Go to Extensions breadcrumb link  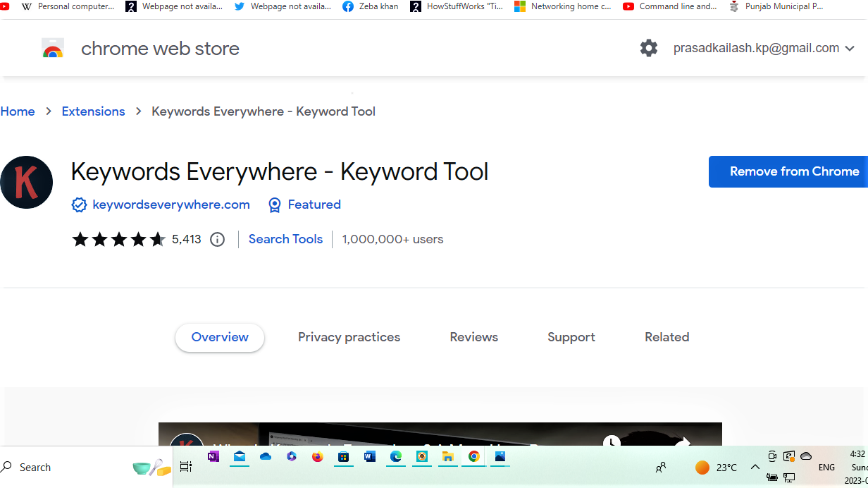coord(93,111)
